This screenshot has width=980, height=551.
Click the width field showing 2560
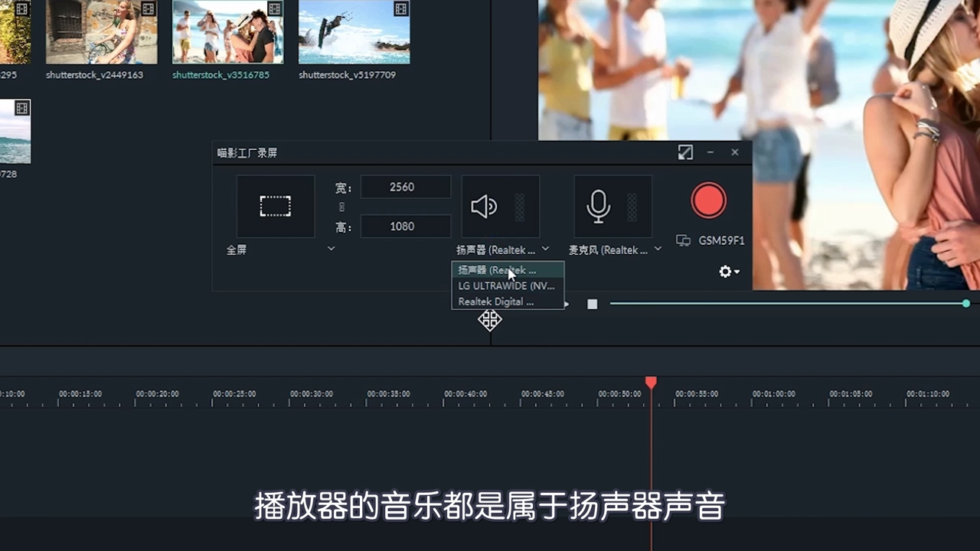click(x=406, y=187)
